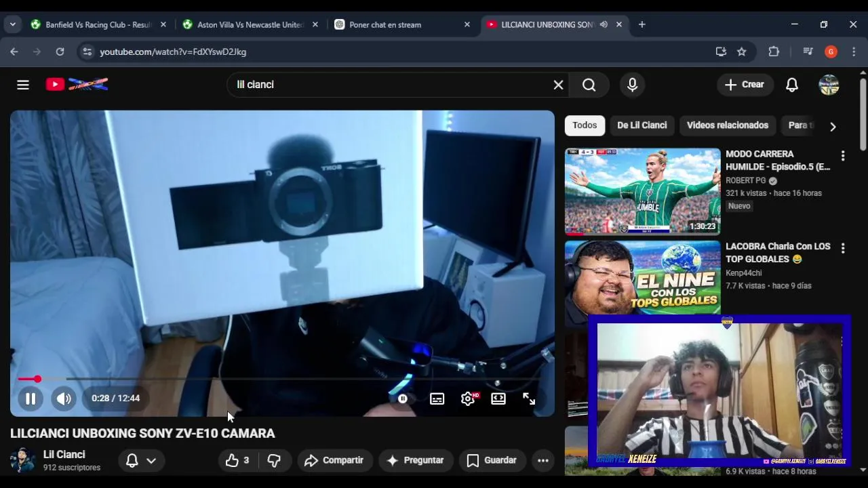The width and height of the screenshot is (868, 488).
Task: Open options menu for MODO CARRERA HUMILDE
Action: click(843, 156)
